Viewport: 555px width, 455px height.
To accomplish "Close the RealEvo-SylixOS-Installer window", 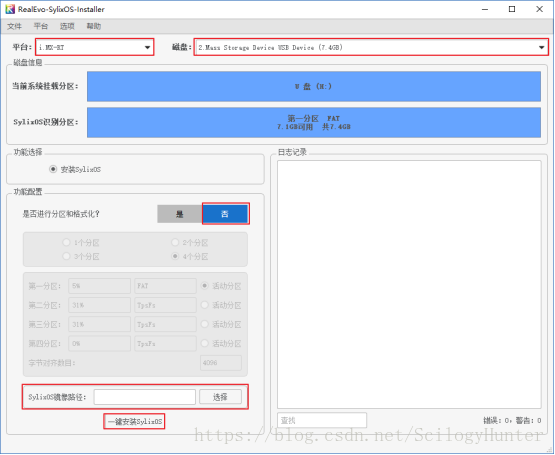I will click(x=539, y=9).
